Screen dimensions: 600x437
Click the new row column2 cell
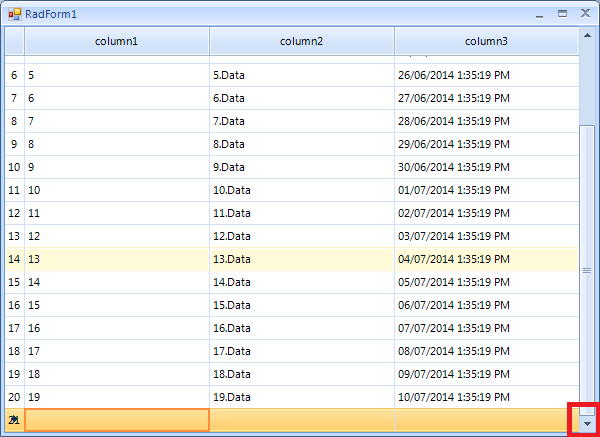click(302, 420)
